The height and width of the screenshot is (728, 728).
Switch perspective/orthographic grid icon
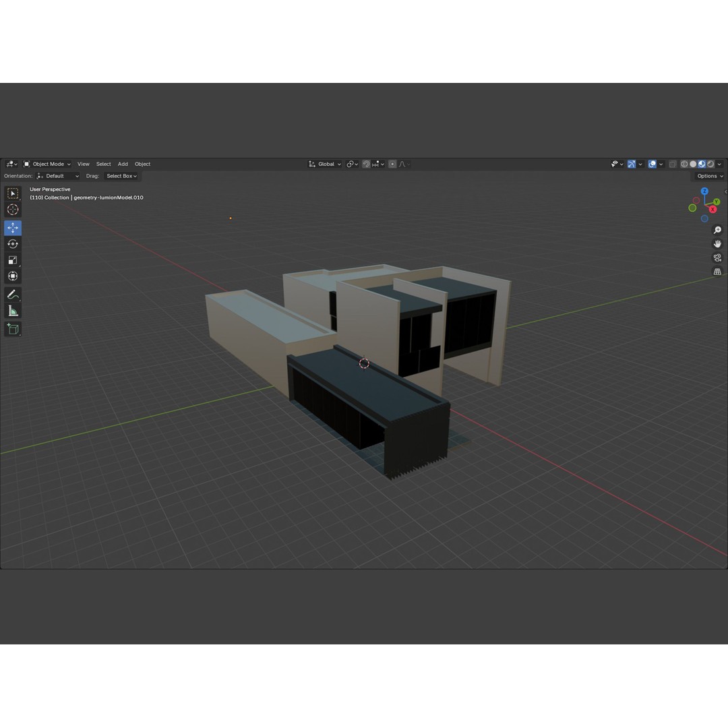[x=717, y=272]
